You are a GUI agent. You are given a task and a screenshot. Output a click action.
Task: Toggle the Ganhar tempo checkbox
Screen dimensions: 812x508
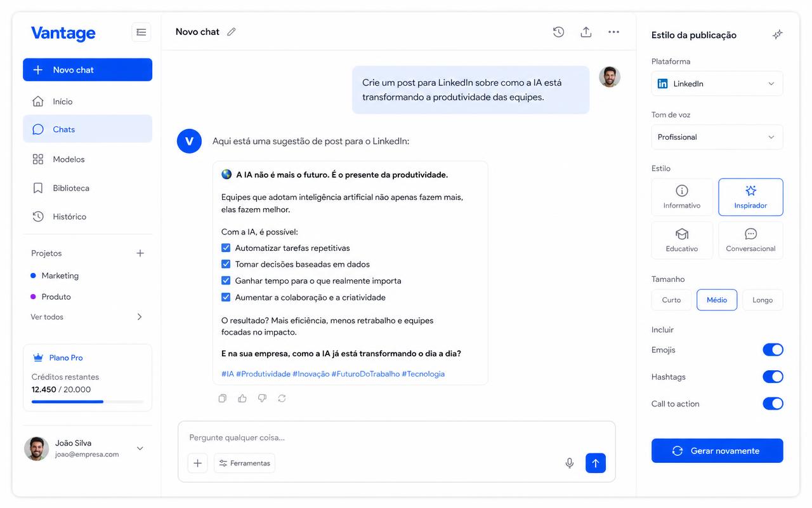(x=226, y=281)
